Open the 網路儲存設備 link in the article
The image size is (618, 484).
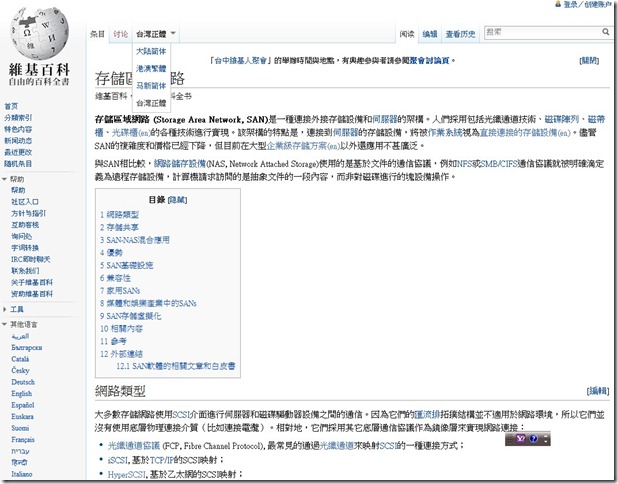(x=180, y=164)
